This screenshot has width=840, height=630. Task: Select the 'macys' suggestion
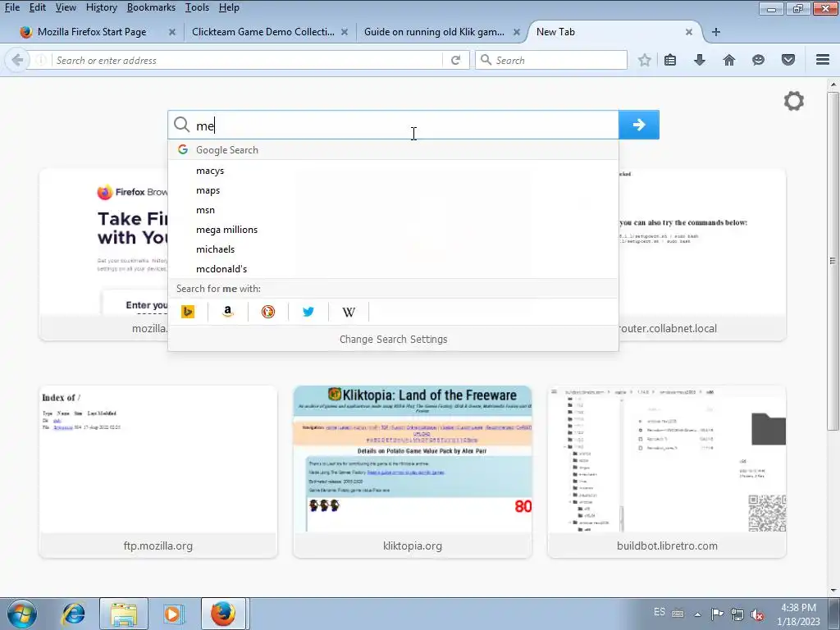(x=393, y=171)
